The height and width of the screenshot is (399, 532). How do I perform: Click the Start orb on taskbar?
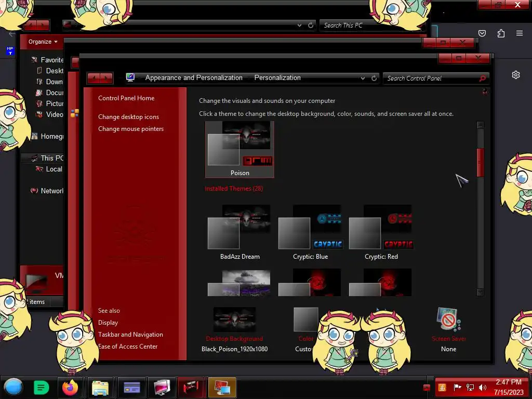pos(14,388)
